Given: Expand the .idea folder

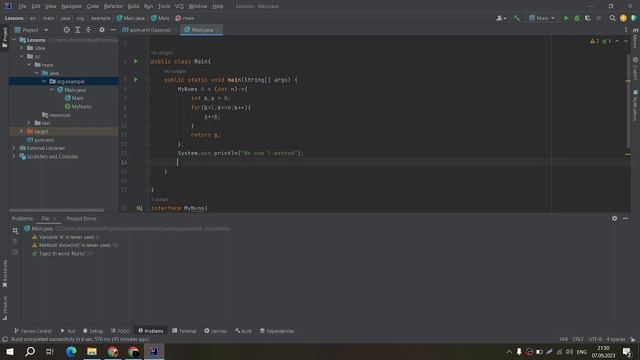Looking at the screenshot, I should pyautogui.click(x=22, y=48).
